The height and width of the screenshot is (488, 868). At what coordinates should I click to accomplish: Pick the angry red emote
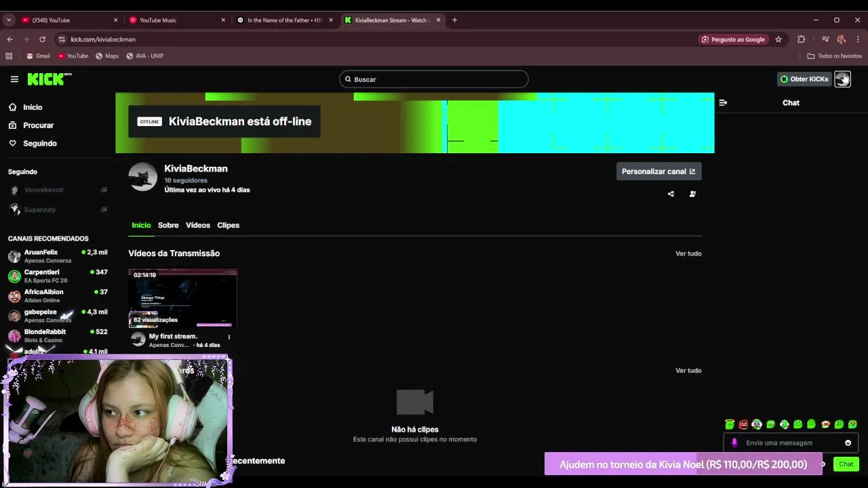pyautogui.click(x=743, y=424)
